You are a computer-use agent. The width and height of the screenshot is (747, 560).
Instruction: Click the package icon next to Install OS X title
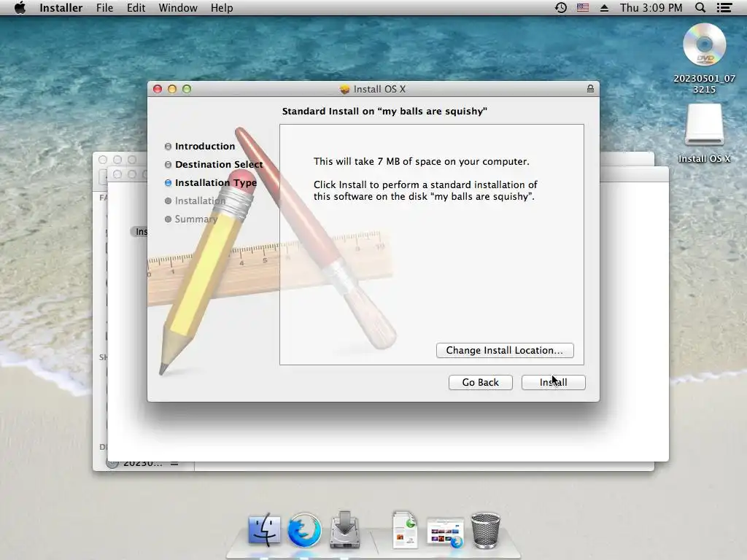click(344, 89)
